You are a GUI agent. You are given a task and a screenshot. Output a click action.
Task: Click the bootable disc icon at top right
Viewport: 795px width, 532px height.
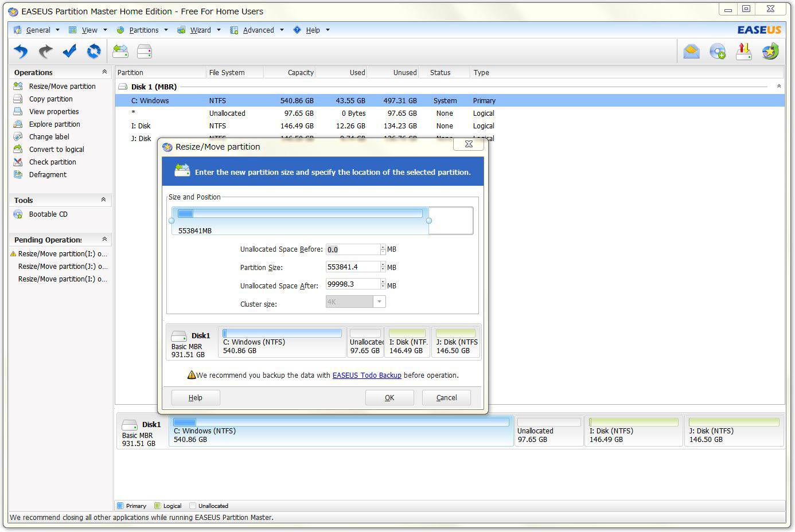tap(718, 52)
